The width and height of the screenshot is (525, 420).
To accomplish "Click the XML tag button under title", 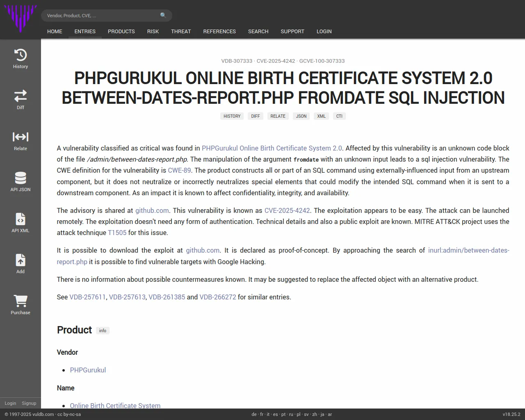I will [x=322, y=116].
